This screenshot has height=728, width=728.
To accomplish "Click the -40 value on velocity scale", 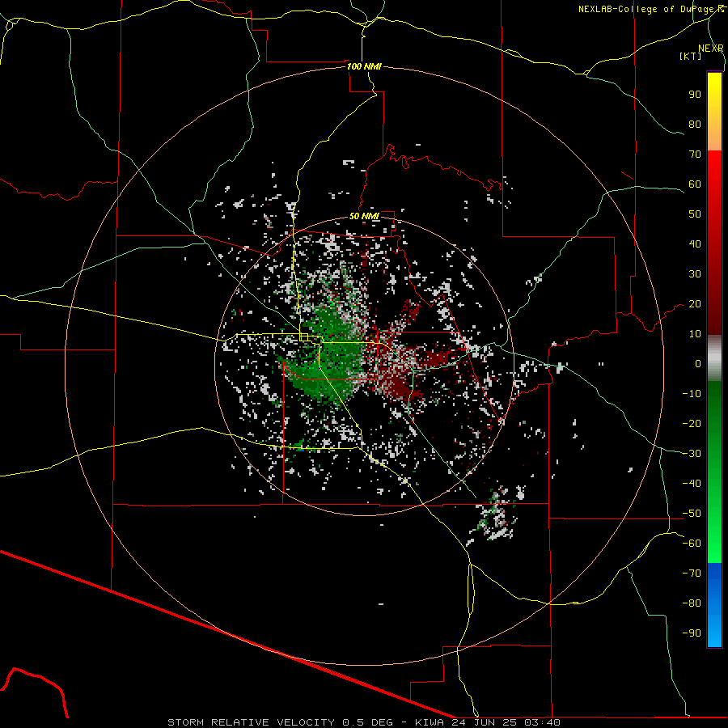I will [x=692, y=484].
